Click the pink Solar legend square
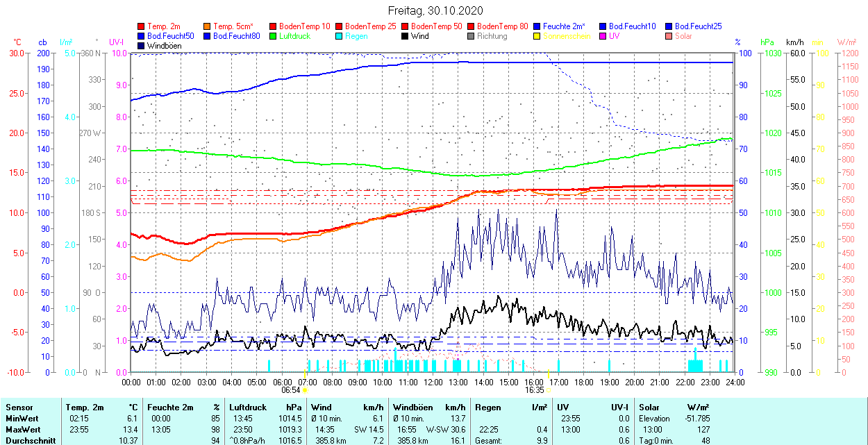868x445 pixels. click(669, 36)
